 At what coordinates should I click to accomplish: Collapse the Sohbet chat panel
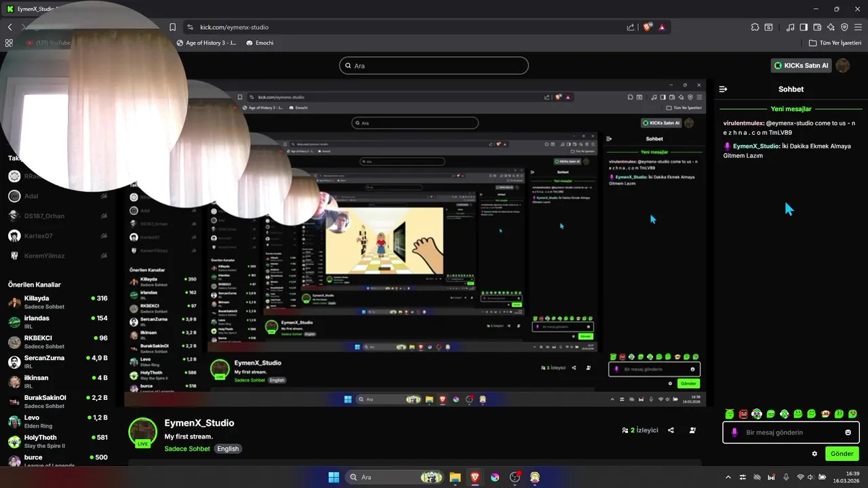723,89
